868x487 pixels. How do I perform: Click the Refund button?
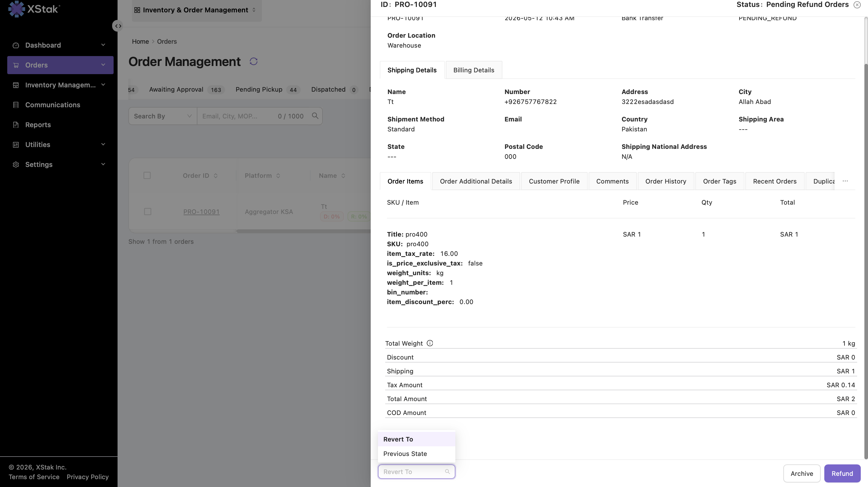842,473
